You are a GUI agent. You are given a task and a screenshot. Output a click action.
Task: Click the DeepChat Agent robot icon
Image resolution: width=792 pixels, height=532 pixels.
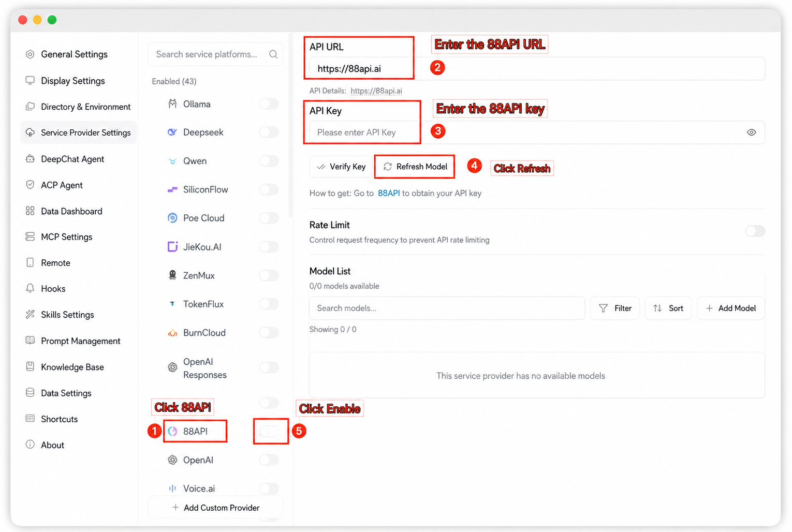[x=30, y=159]
